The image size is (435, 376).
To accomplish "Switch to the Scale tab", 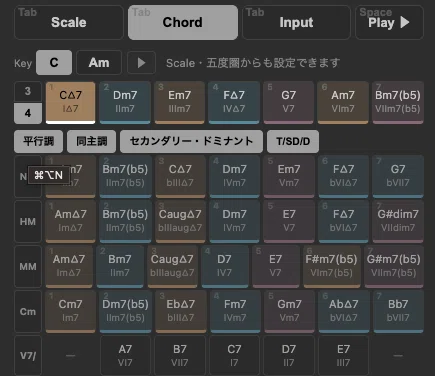I will click(69, 22).
